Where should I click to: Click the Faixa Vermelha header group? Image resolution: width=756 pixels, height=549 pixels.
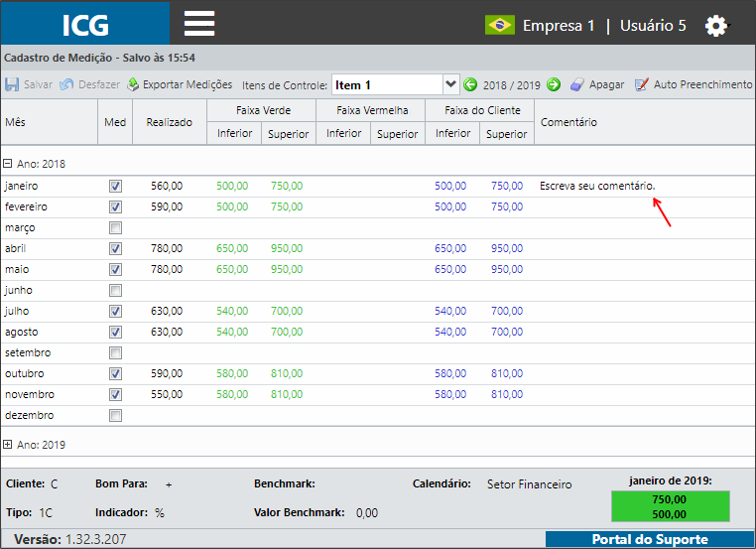pyautogui.click(x=372, y=110)
